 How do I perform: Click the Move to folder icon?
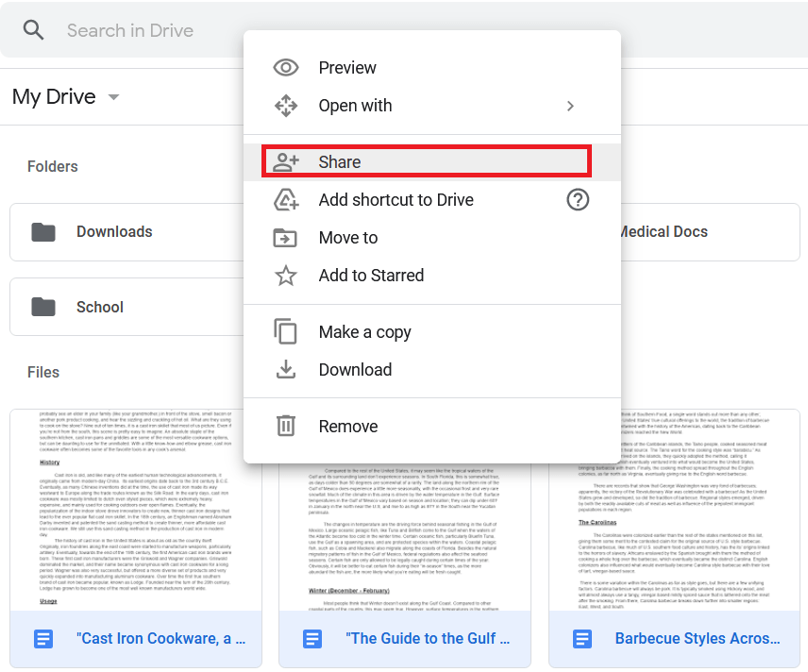286,238
